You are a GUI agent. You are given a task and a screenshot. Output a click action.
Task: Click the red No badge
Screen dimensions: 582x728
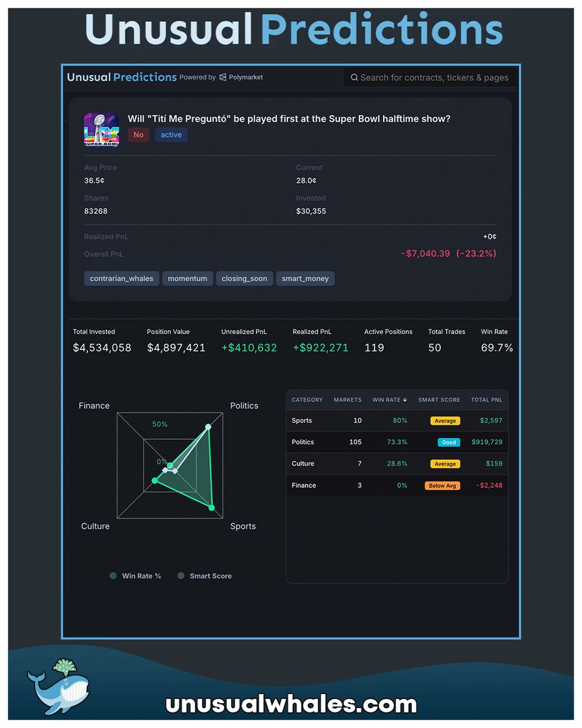tap(138, 135)
